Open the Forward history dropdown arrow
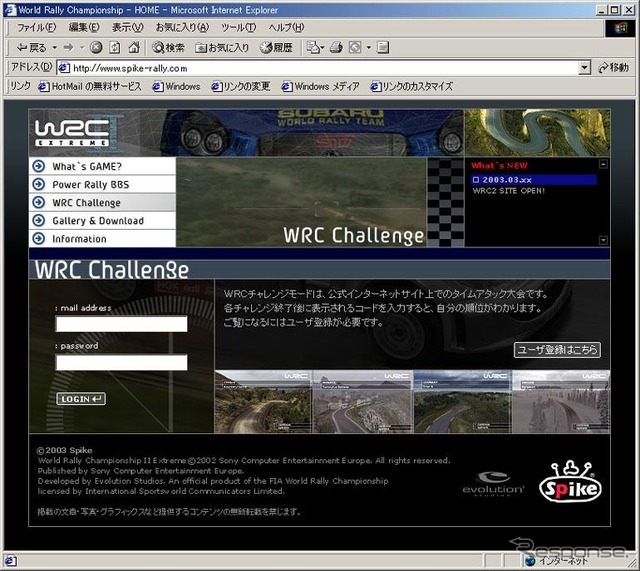This screenshot has width=640, height=571. 82,48
